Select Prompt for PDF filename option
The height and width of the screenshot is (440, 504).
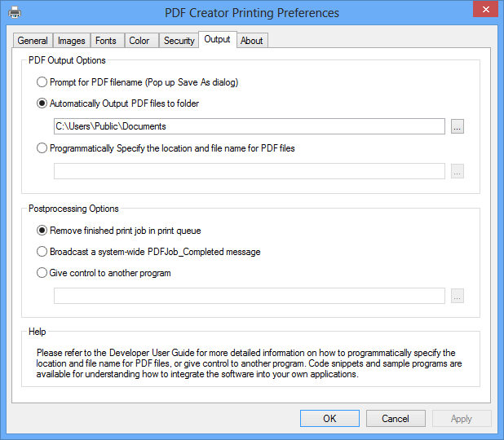42,82
